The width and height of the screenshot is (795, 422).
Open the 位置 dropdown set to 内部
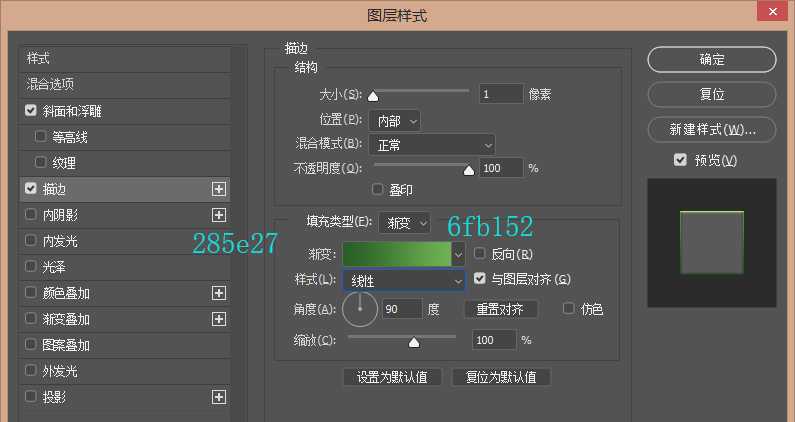394,120
